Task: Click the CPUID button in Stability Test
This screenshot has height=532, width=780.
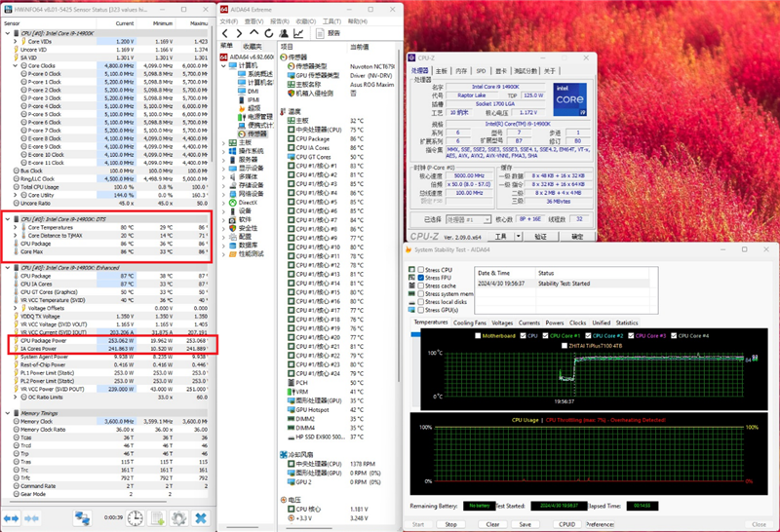Action: click(x=567, y=524)
